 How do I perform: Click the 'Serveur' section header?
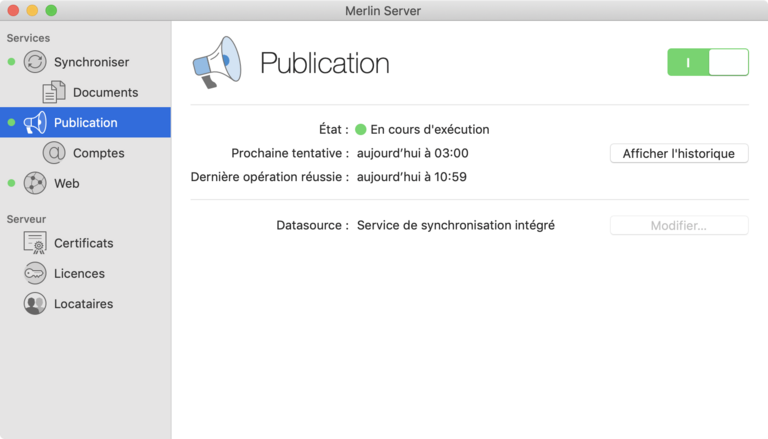26,219
